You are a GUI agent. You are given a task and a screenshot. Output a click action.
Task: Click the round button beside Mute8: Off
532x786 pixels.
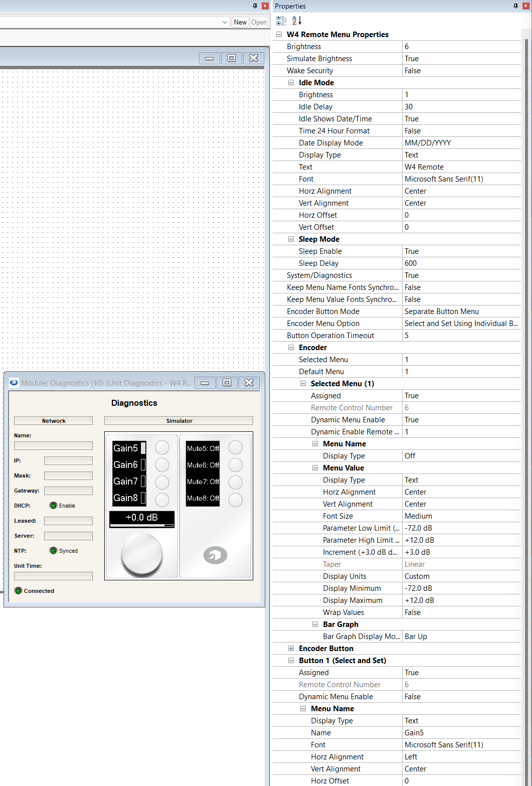236,500
